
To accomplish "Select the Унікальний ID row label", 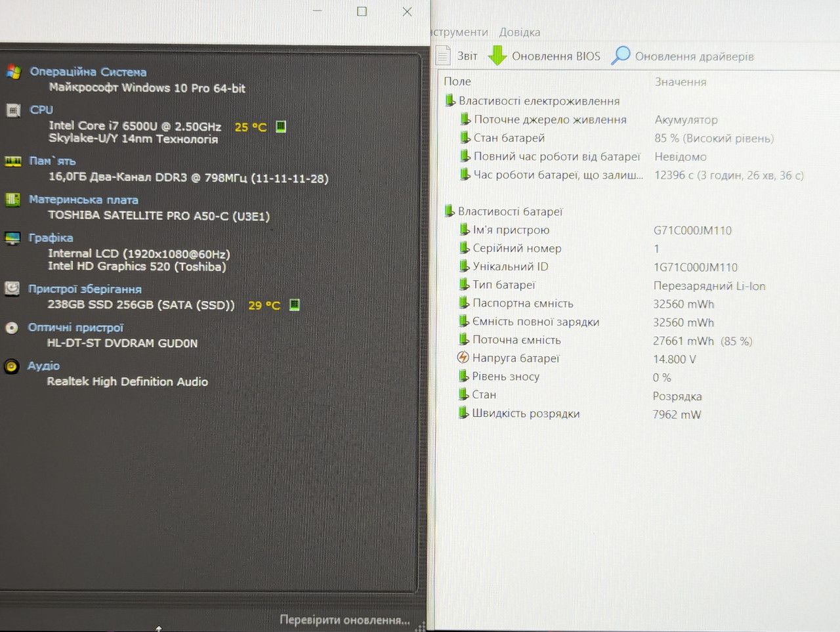I will [511, 266].
